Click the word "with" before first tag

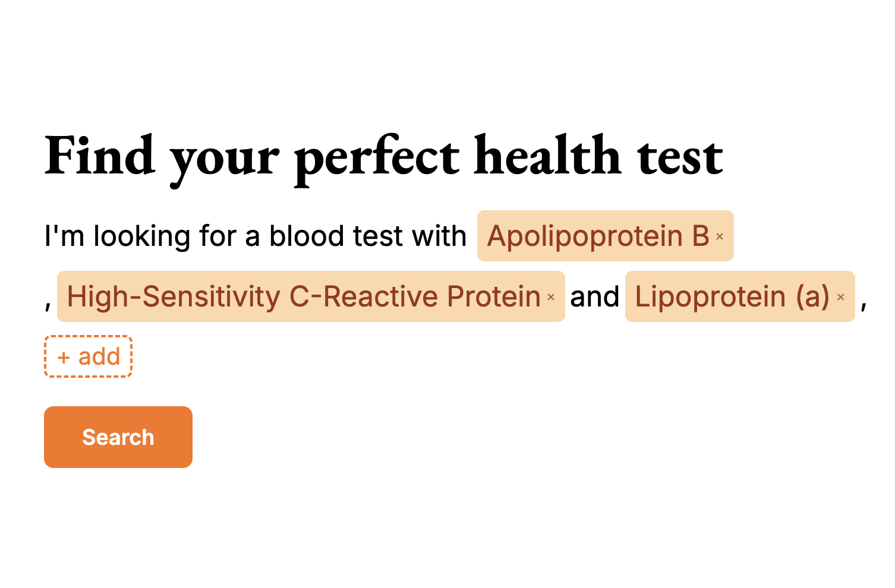pyautogui.click(x=439, y=236)
